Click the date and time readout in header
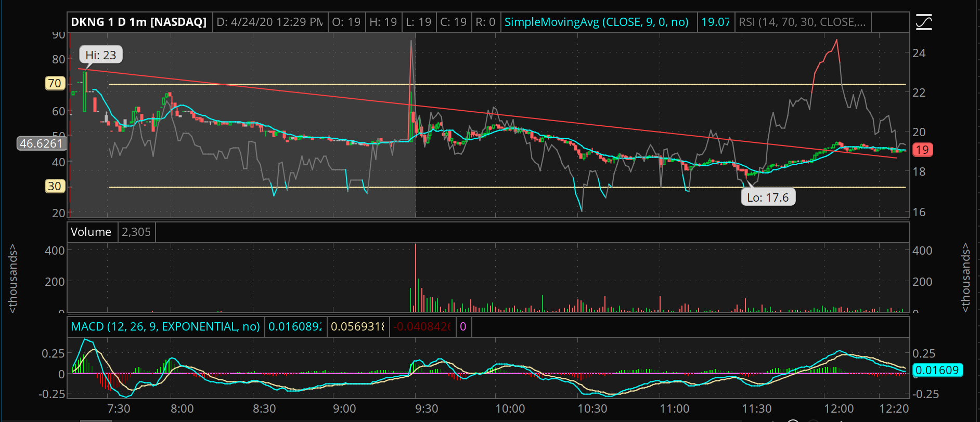The height and width of the screenshot is (422, 980). tap(269, 22)
